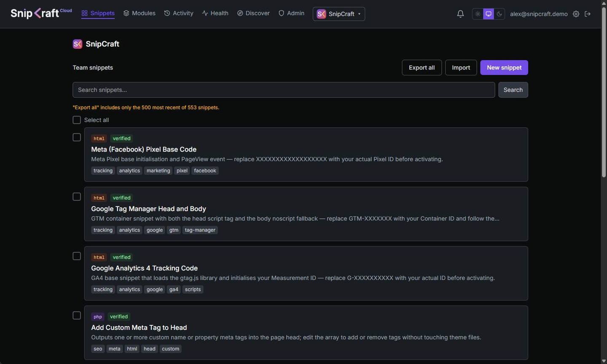Click the Import button

click(x=461, y=67)
